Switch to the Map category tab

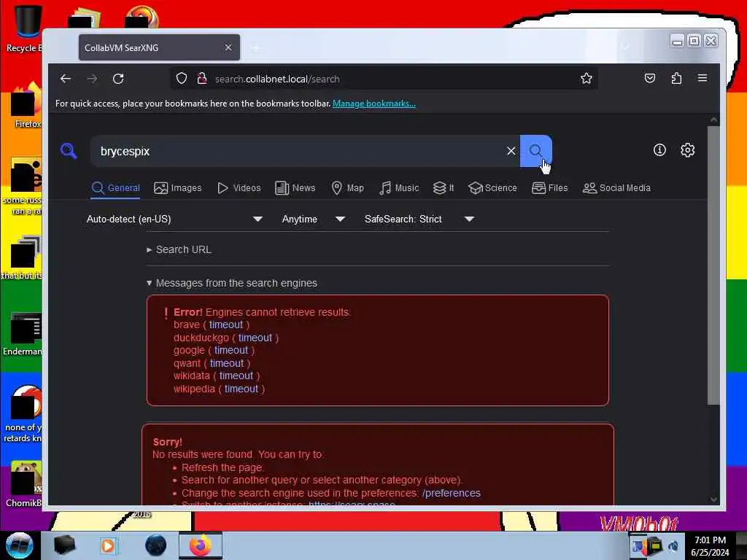pyautogui.click(x=348, y=188)
